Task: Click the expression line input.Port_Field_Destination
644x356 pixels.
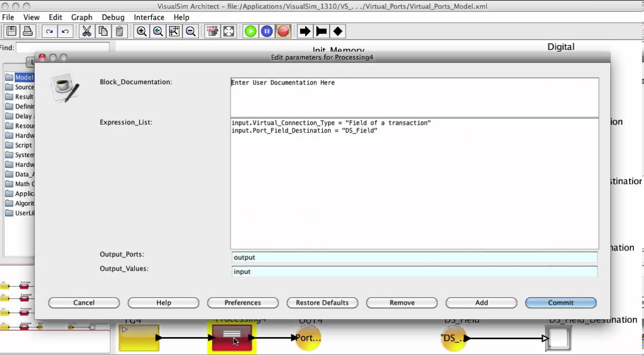Action: click(x=305, y=131)
